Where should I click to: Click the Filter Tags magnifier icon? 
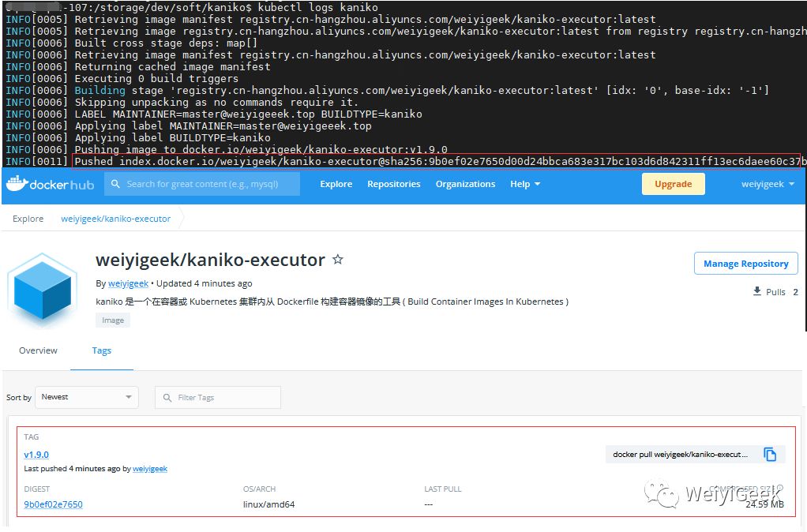pyautogui.click(x=167, y=398)
